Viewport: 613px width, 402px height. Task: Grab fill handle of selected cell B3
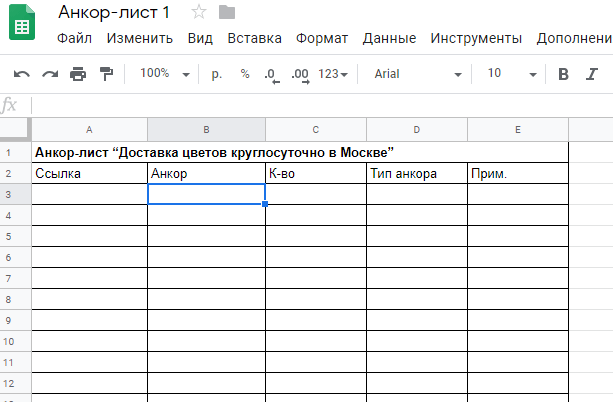click(x=265, y=204)
